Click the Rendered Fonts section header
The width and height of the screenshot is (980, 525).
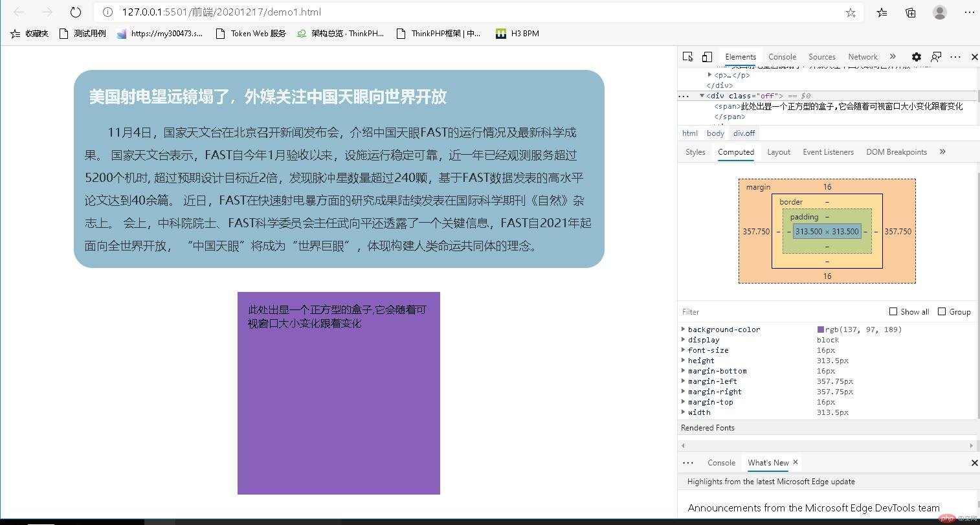pyautogui.click(x=827, y=428)
